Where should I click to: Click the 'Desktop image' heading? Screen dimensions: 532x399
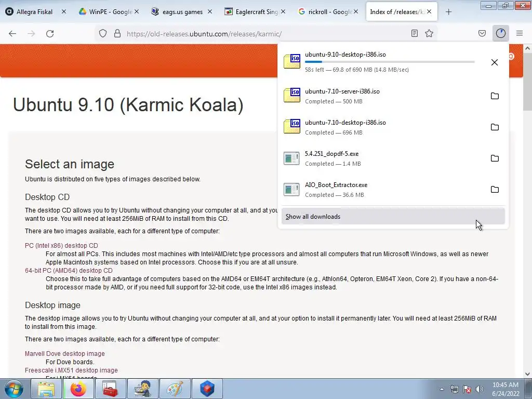click(52, 305)
